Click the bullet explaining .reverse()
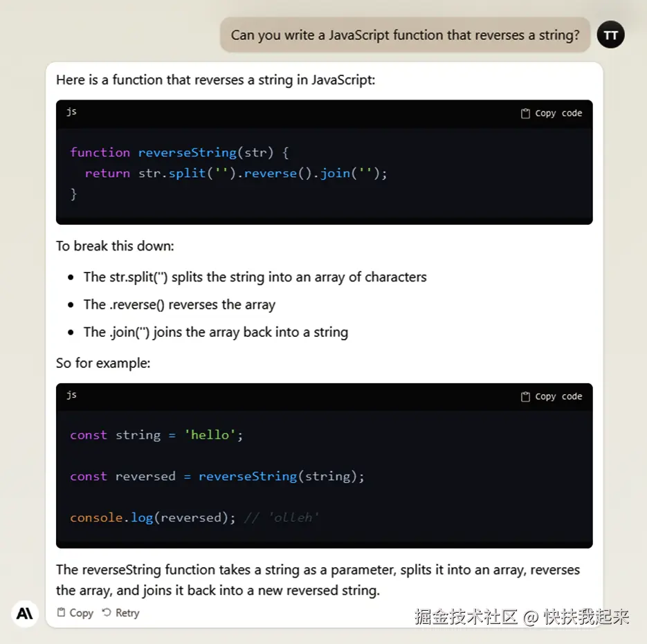The image size is (647, 644). click(179, 305)
